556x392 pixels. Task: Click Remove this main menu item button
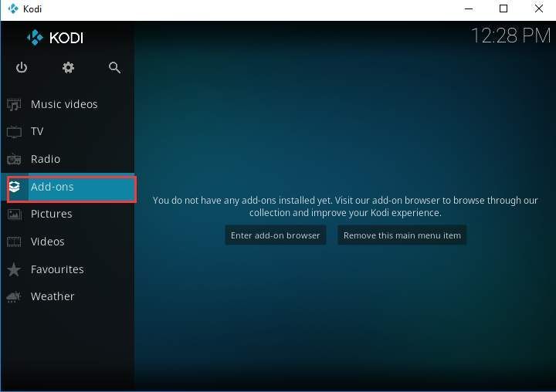tap(402, 235)
